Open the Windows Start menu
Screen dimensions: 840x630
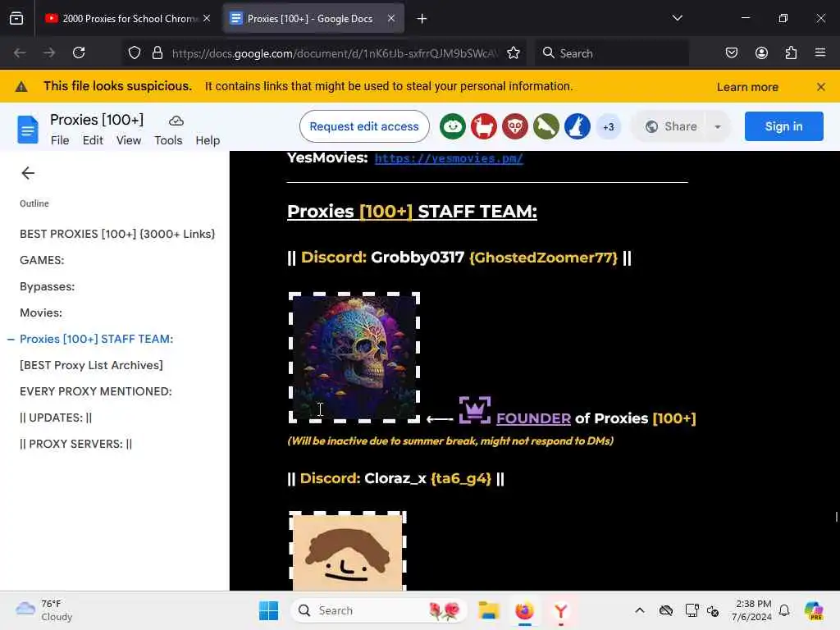268,610
